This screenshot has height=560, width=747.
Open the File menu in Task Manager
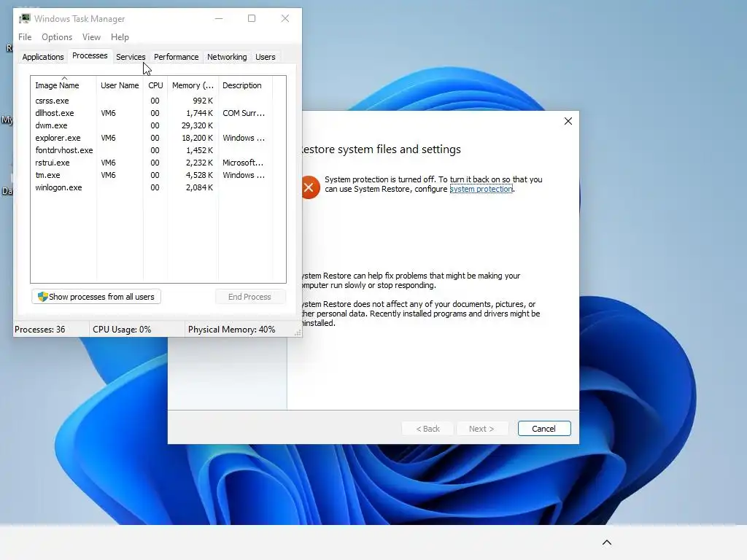[x=25, y=37]
